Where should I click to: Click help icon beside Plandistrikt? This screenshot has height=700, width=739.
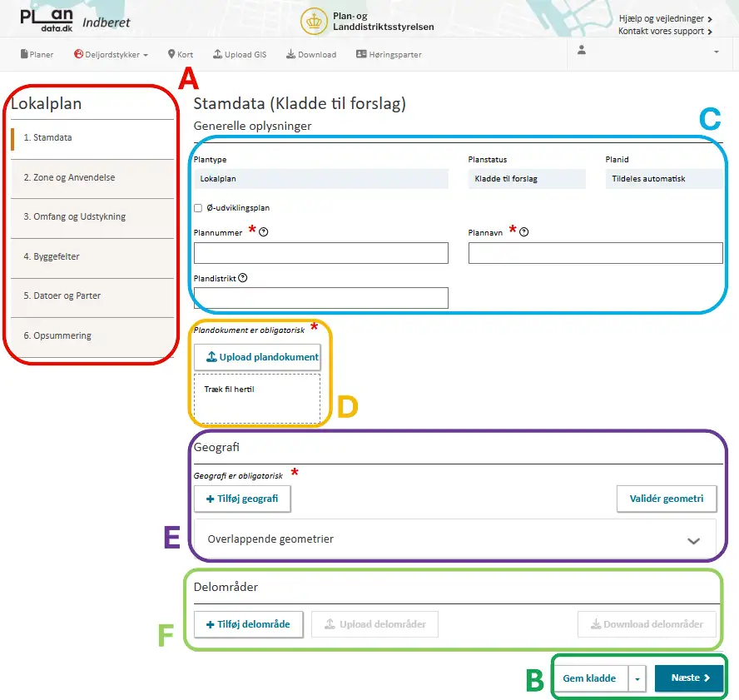tap(243, 279)
